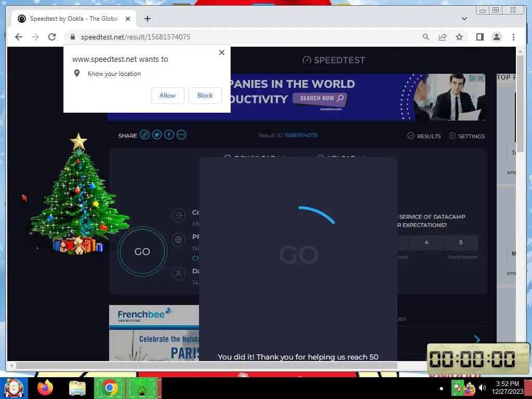Viewport: 532px width, 399px height.
Task: Open taskbar clock 3:52 PM
Action: [x=508, y=388]
